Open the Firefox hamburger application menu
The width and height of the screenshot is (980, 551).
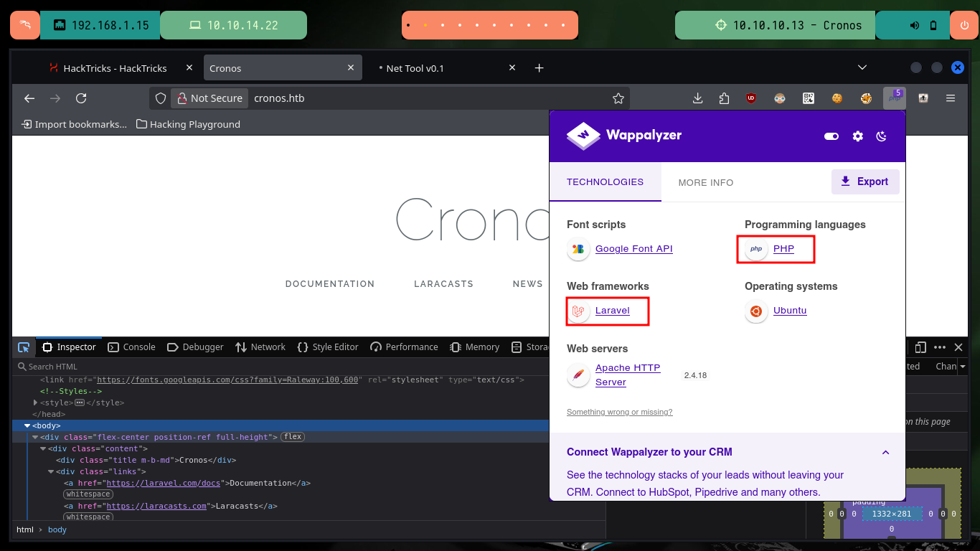point(951,98)
